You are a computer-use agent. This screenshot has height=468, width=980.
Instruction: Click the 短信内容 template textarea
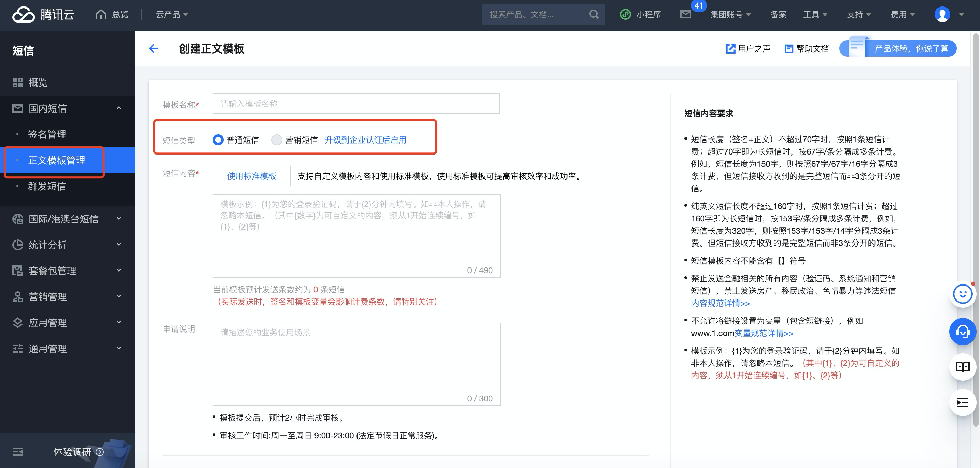pos(356,236)
